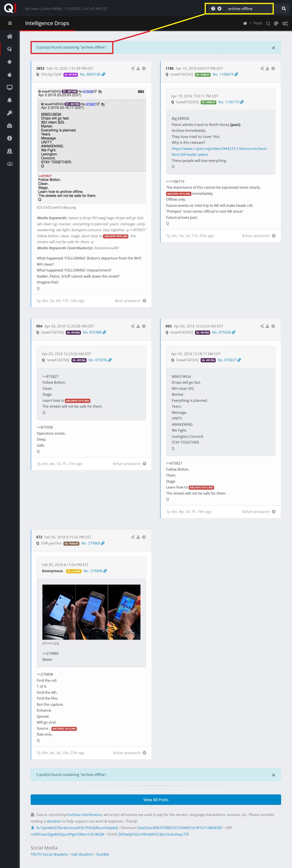The image size is (292, 868).
Task: Click the share icon on post 3853
Action: (133, 69)
